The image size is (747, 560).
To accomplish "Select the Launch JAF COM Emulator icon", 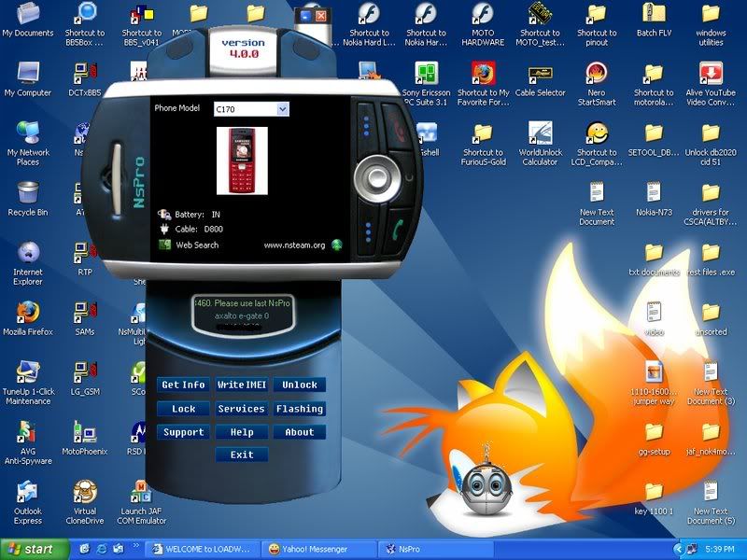I will tap(142, 502).
